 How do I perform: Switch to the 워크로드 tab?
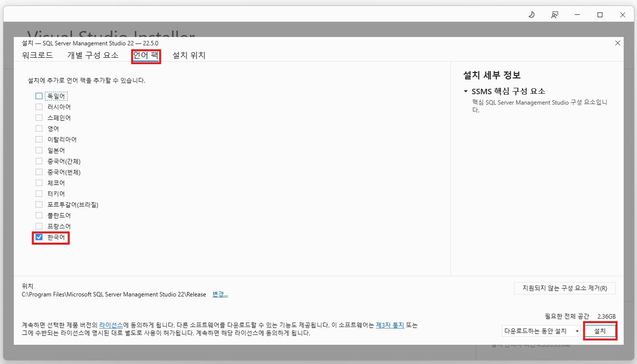(37, 55)
